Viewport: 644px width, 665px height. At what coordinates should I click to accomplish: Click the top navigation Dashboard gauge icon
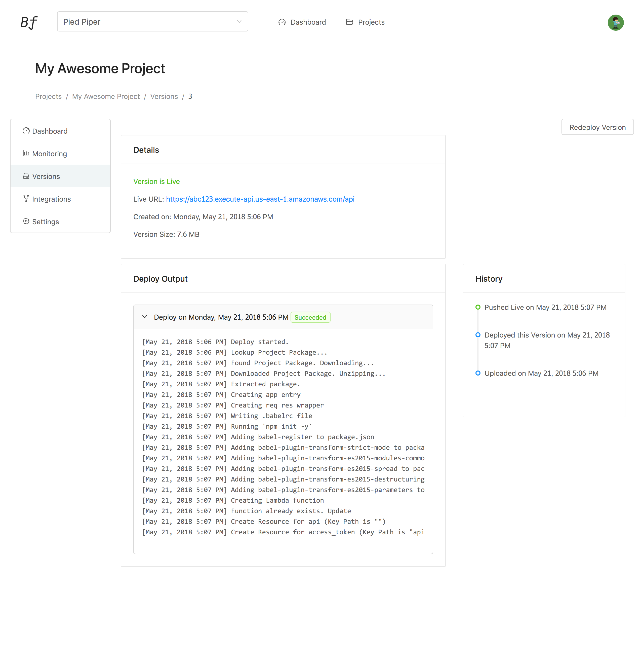coord(282,22)
